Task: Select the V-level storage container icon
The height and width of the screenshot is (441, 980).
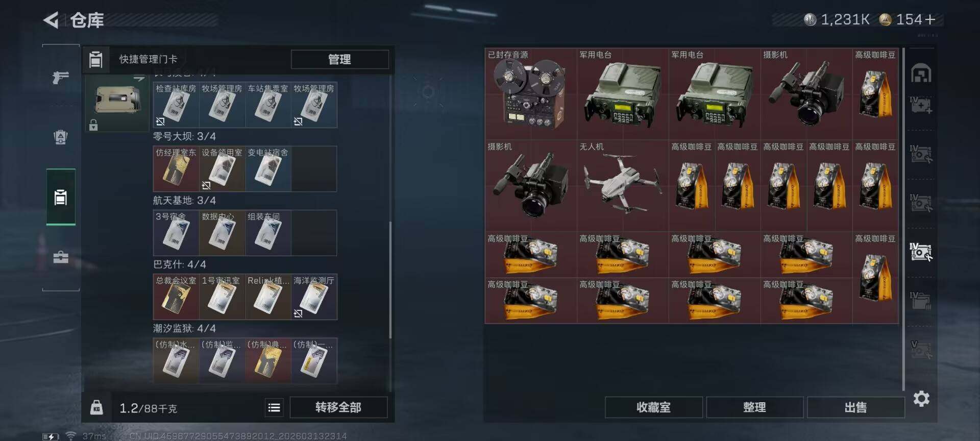Action: coord(921,350)
